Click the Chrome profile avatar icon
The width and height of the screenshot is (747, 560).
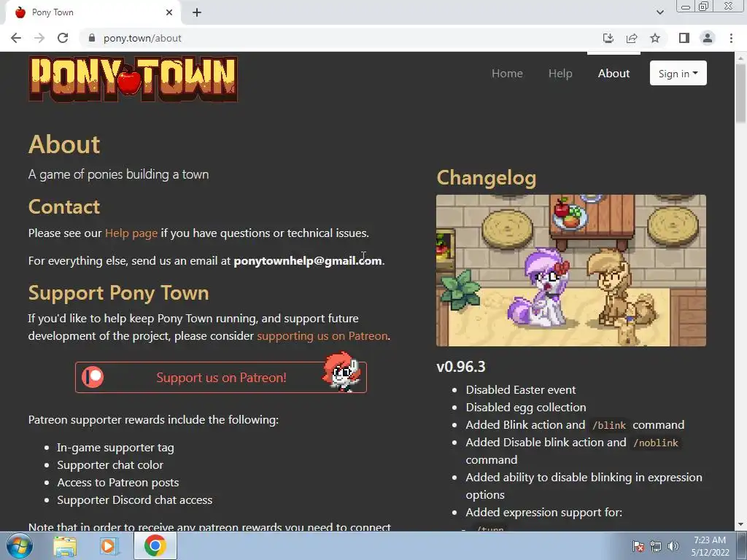tap(708, 38)
